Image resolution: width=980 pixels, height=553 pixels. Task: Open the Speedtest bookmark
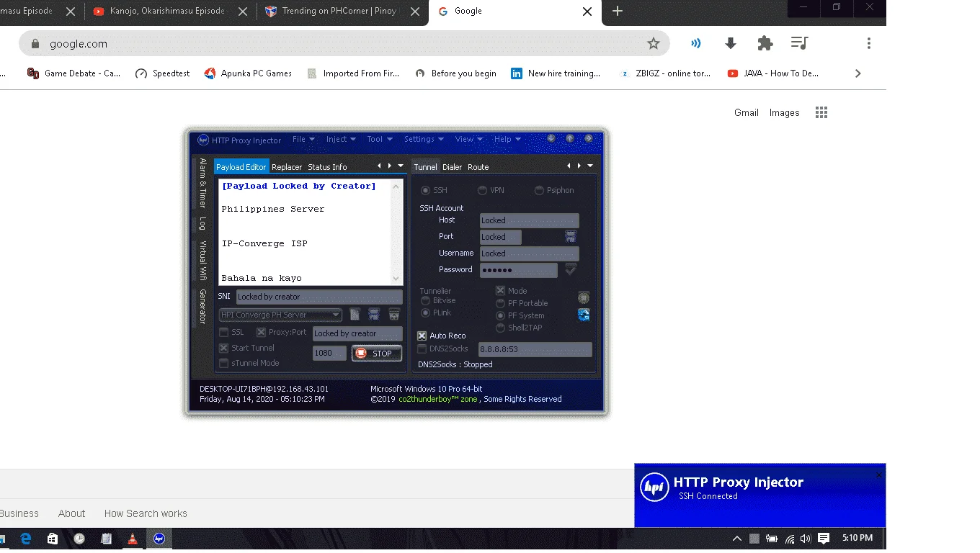coord(163,73)
